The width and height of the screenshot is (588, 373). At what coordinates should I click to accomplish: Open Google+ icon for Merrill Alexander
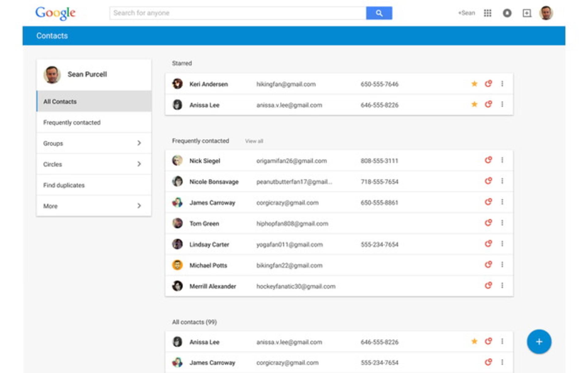488,285
